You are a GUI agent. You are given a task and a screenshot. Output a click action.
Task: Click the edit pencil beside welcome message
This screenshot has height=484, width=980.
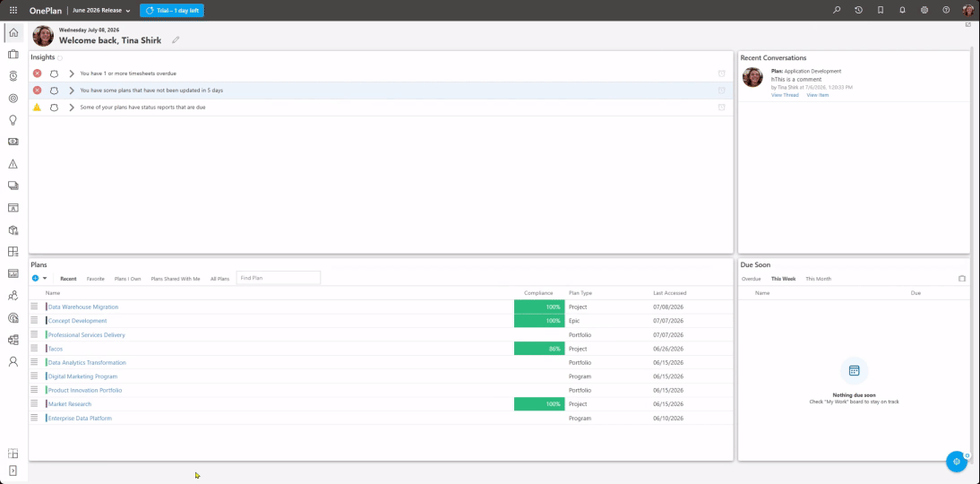[x=176, y=40]
